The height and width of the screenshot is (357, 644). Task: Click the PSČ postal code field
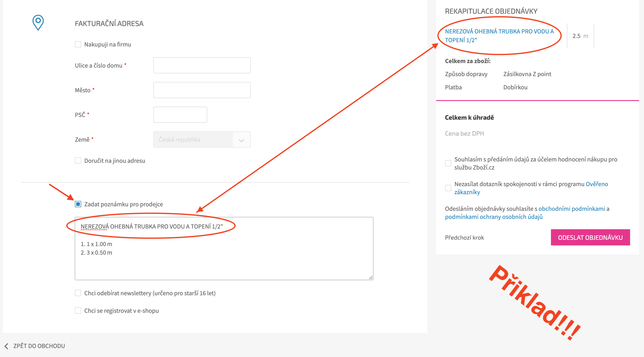tap(180, 115)
